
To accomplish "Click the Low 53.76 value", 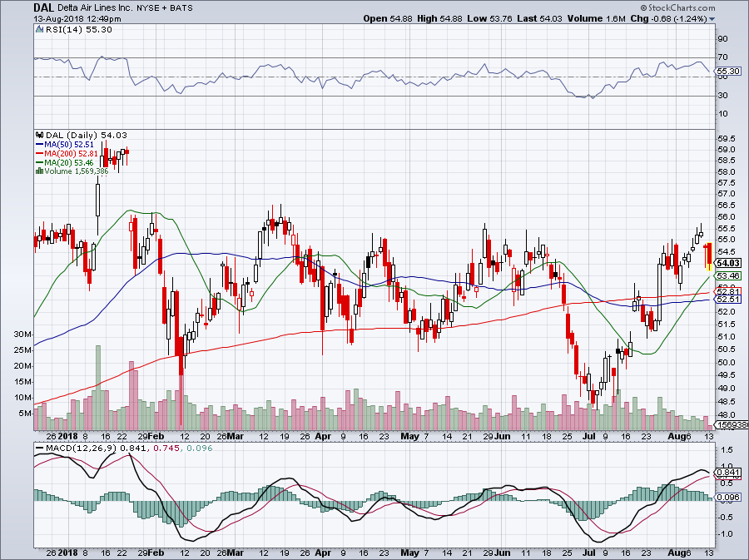I will [x=489, y=18].
